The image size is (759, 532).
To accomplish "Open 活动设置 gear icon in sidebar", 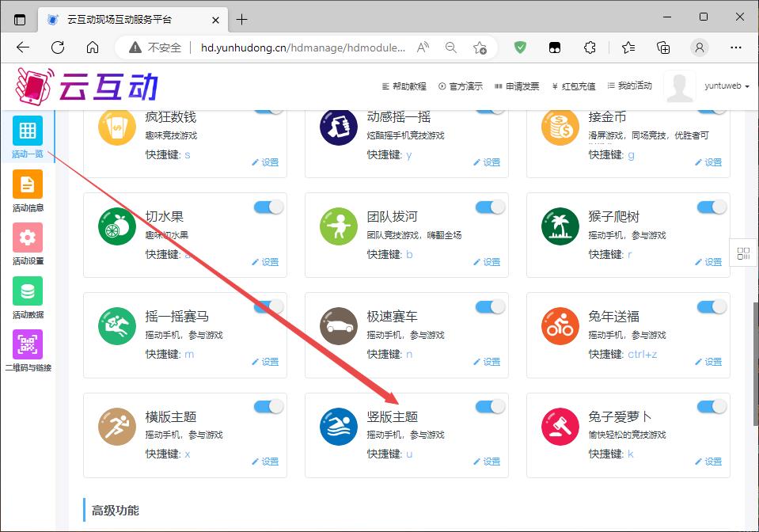I will 28,237.
